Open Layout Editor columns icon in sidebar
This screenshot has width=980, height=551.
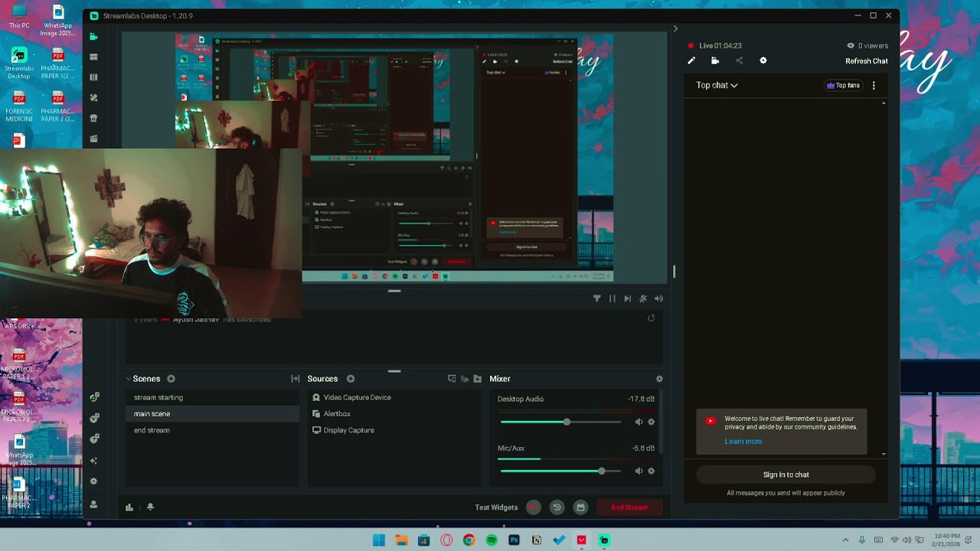(x=93, y=77)
